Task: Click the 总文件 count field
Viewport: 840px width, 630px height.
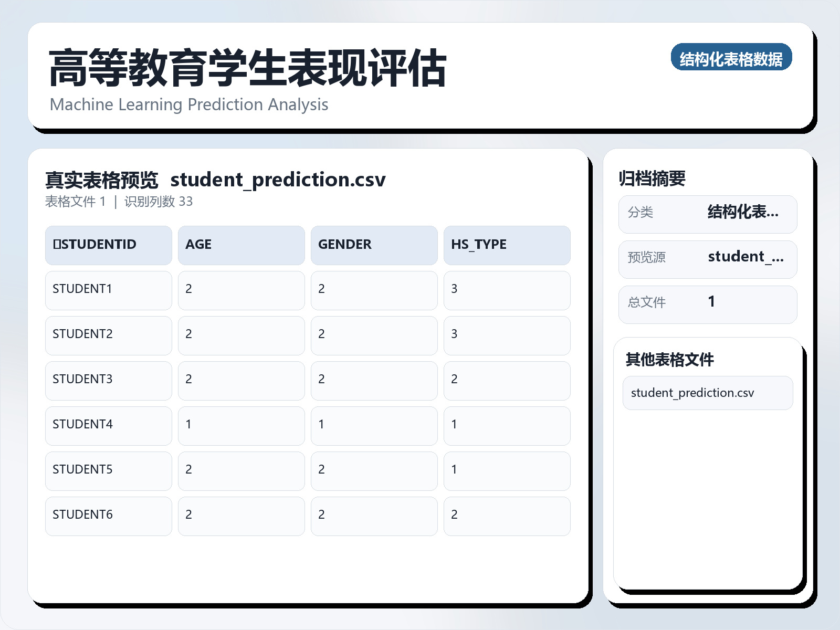Action: (x=646, y=303)
